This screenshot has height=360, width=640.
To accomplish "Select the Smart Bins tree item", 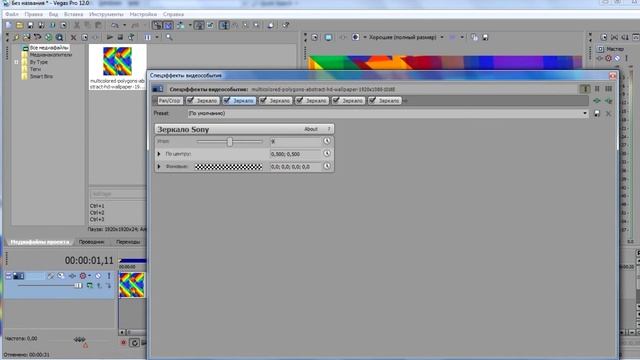I will click(41, 76).
